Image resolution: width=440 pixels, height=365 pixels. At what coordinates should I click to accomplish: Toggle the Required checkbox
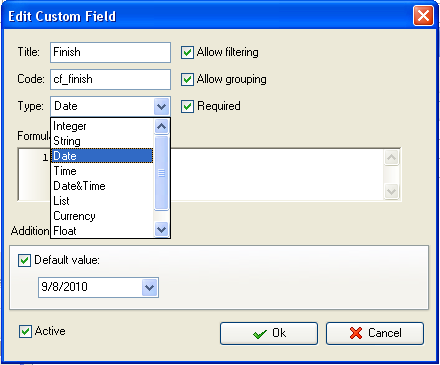[x=187, y=106]
